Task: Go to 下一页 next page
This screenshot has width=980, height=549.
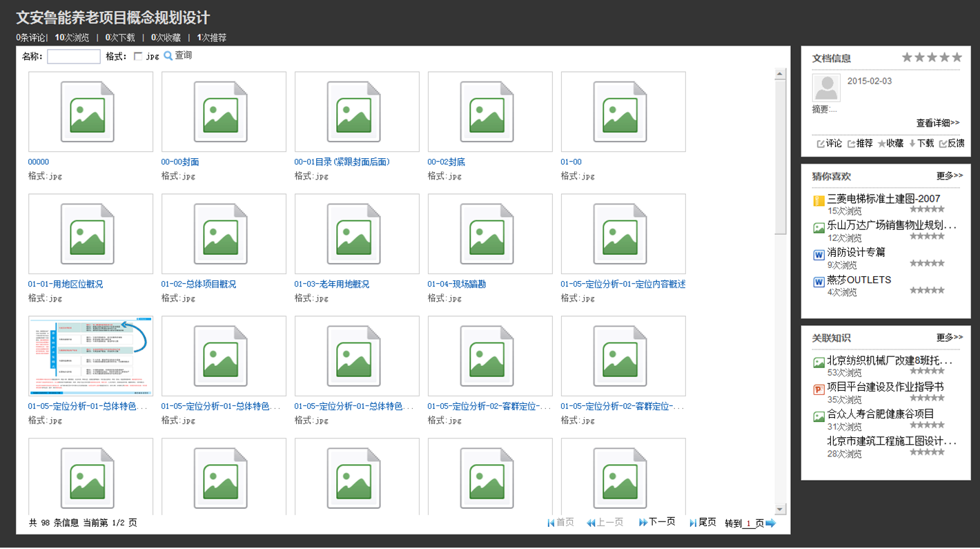Action: (657, 523)
